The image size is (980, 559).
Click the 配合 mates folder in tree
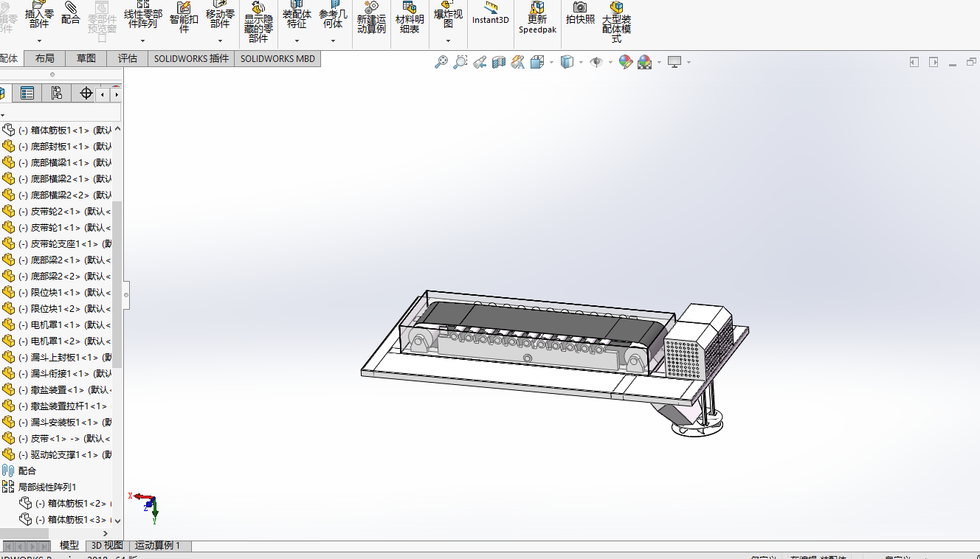click(x=19, y=471)
